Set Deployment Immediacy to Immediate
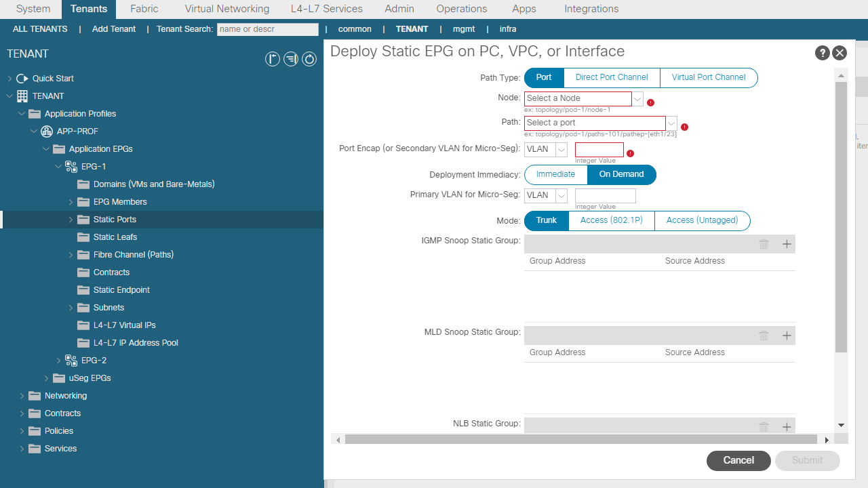 pos(555,174)
